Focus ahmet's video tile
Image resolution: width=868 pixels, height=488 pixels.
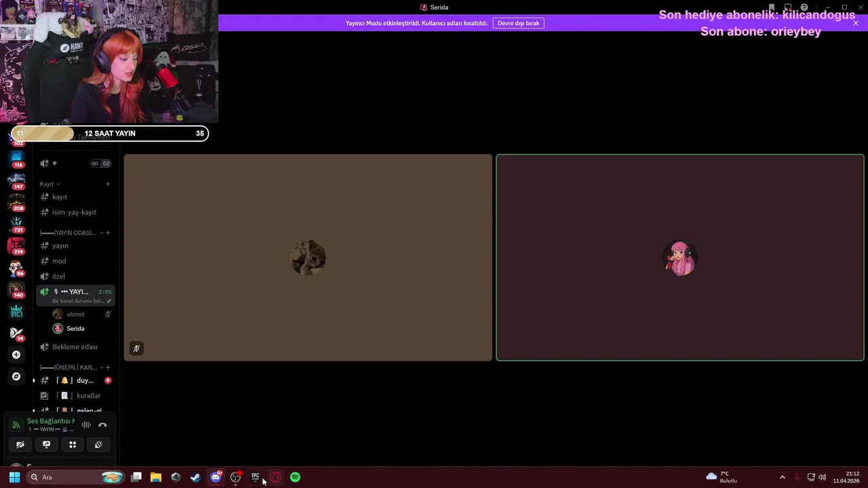pos(308,258)
